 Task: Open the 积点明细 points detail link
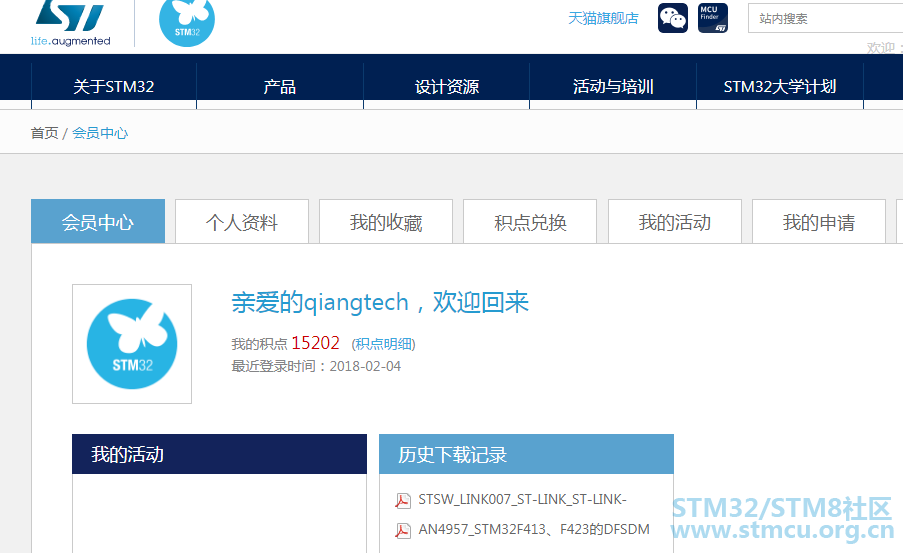tap(384, 344)
